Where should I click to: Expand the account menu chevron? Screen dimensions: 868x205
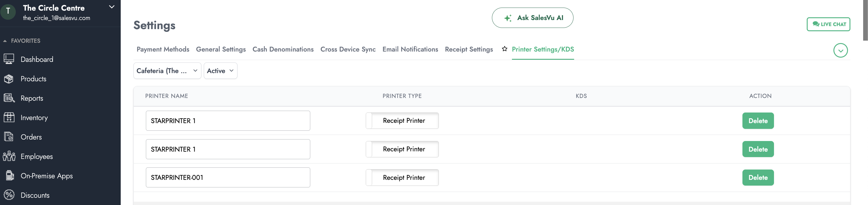pos(112,7)
